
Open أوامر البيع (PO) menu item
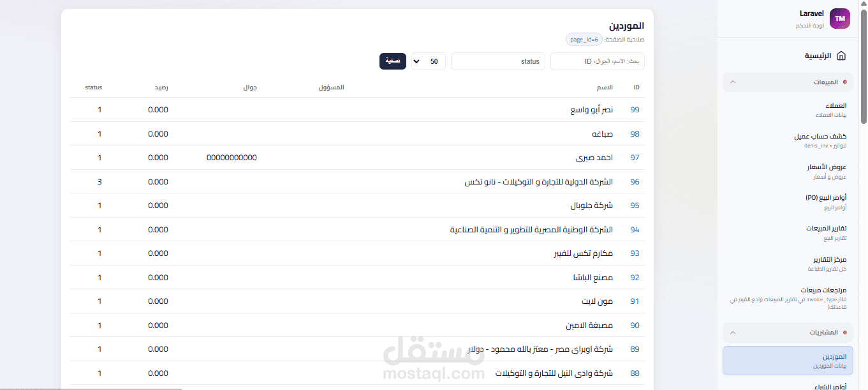(788, 202)
